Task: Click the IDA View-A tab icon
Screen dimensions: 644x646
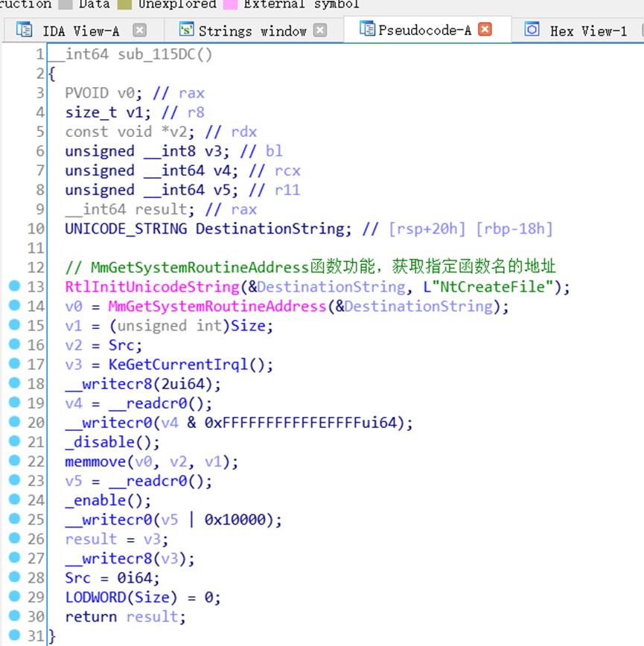Action: click(x=25, y=30)
